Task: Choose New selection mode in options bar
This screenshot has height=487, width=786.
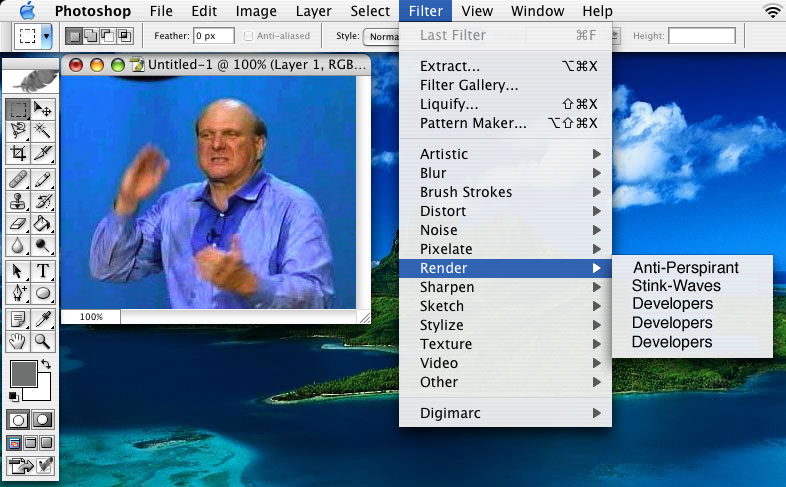Action: click(75, 36)
